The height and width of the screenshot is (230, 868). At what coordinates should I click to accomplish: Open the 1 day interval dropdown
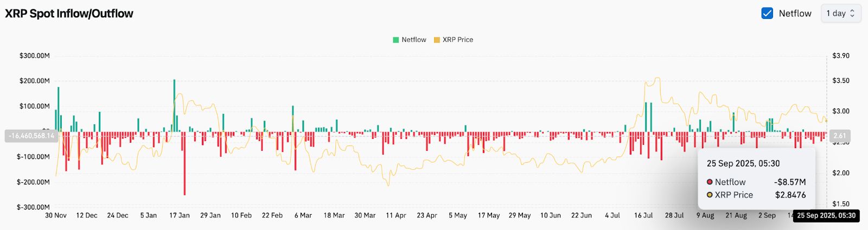(840, 14)
